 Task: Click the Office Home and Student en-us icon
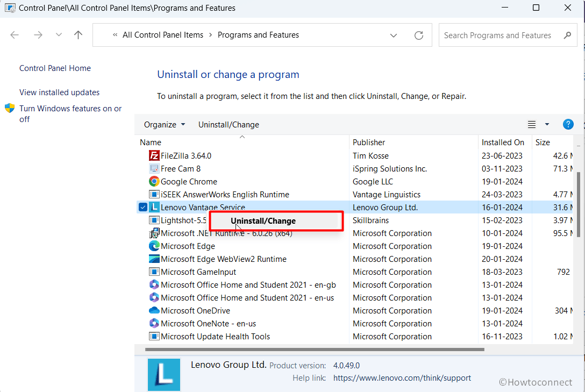coord(154,298)
